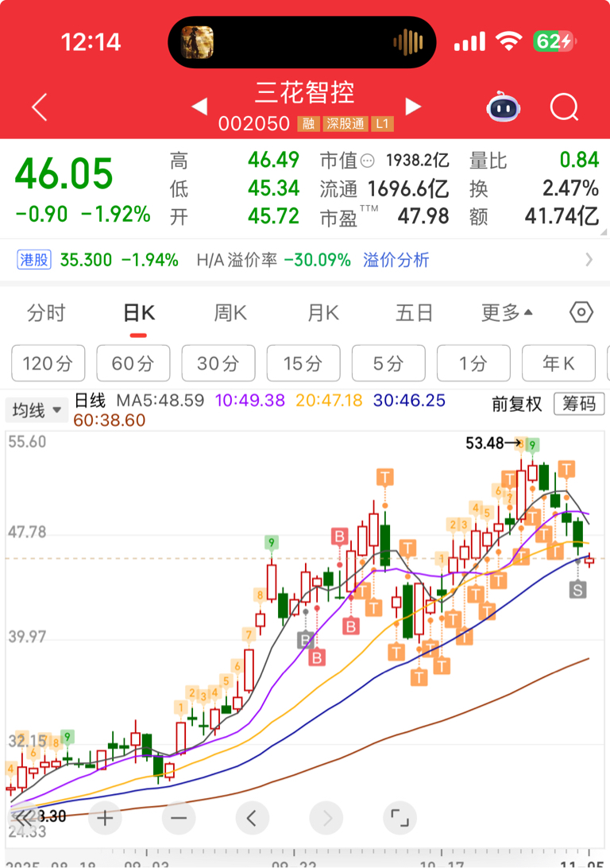Choose the 60分 period button

point(133,363)
